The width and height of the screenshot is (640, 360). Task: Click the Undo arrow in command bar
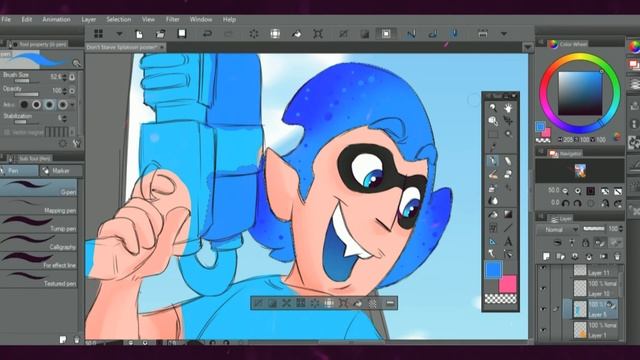(x=207, y=34)
